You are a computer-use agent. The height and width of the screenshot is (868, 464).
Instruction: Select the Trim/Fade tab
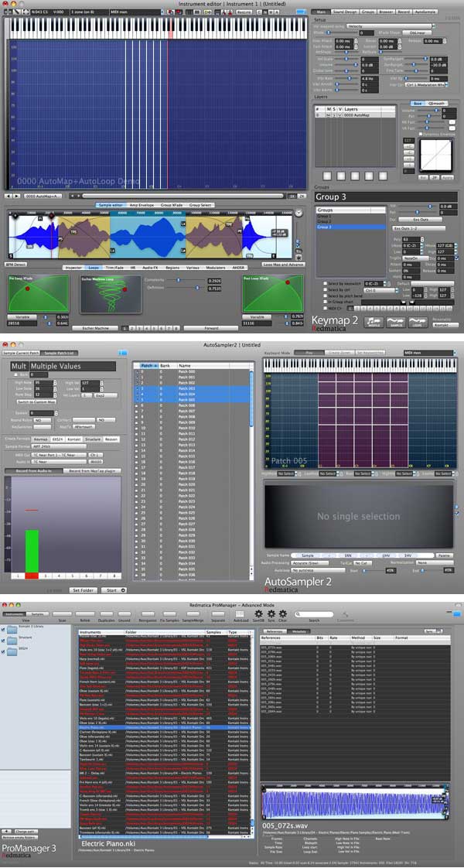pyautogui.click(x=115, y=267)
